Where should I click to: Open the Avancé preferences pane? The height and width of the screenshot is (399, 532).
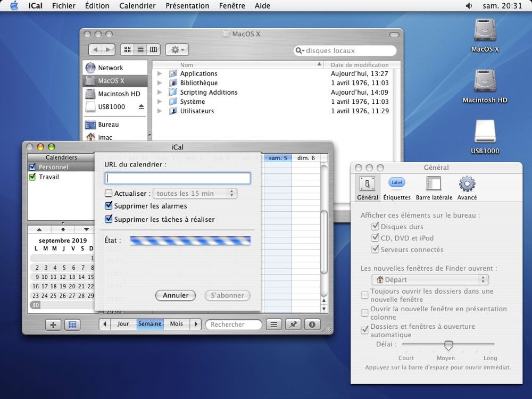[467, 188]
